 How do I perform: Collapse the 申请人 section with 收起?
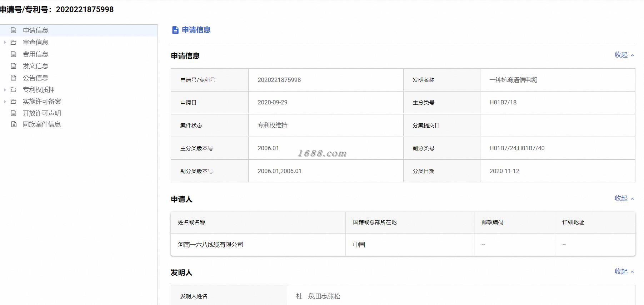[624, 198]
